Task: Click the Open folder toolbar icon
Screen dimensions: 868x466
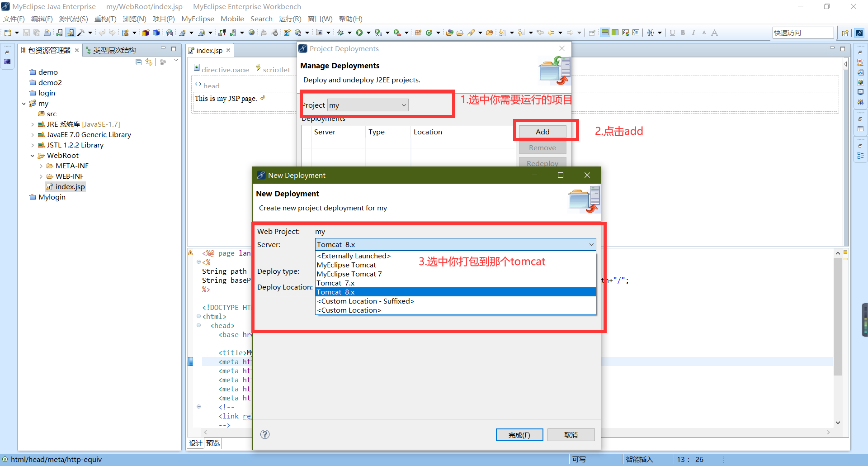Action: [460, 33]
